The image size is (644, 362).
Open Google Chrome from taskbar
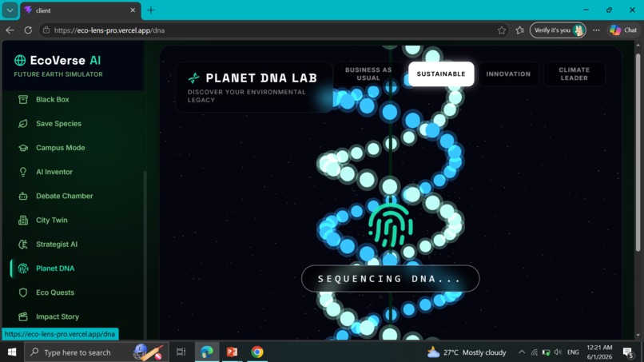pos(257,352)
